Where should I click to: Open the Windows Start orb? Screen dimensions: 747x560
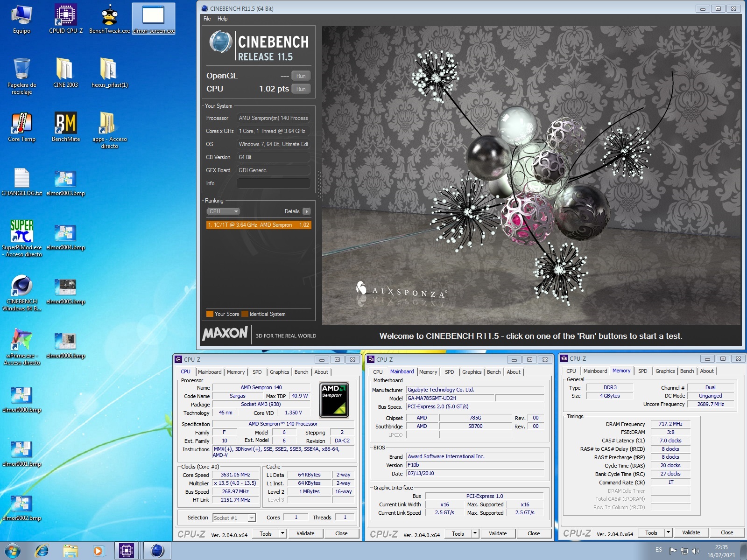pyautogui.click(x=13, y=551)
